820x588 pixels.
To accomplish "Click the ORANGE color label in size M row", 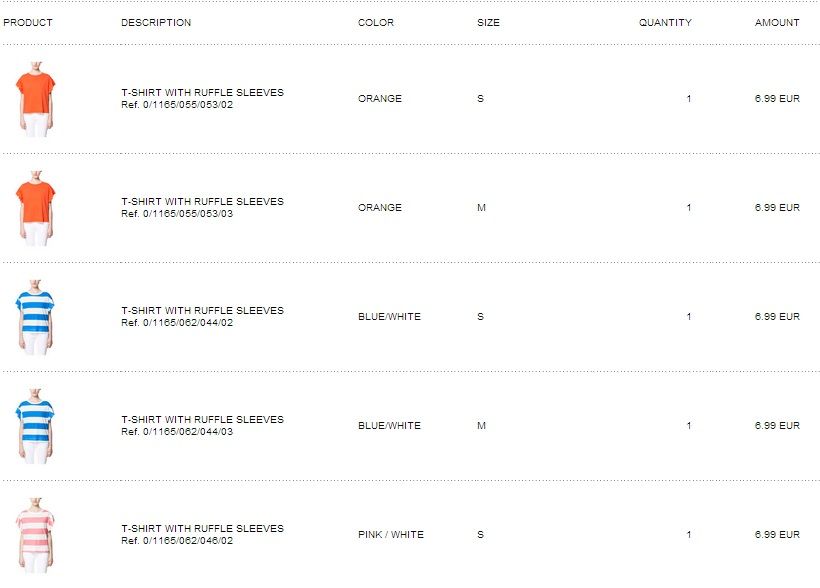I will [380, 207].
